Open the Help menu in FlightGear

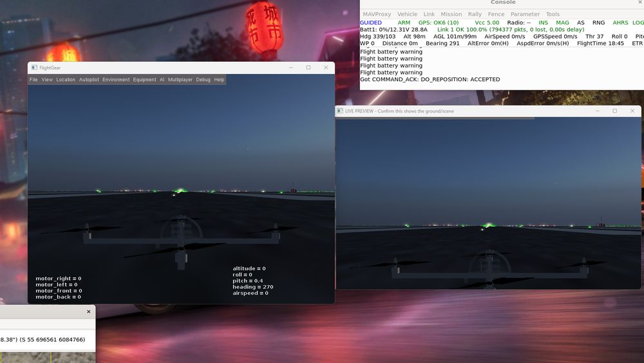click(219, 80)
